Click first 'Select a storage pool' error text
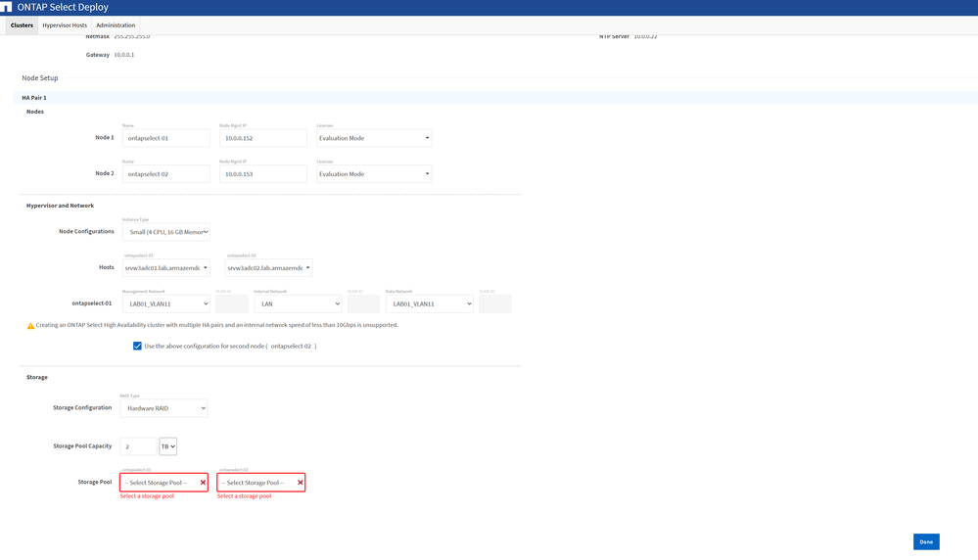 point(147,496)
